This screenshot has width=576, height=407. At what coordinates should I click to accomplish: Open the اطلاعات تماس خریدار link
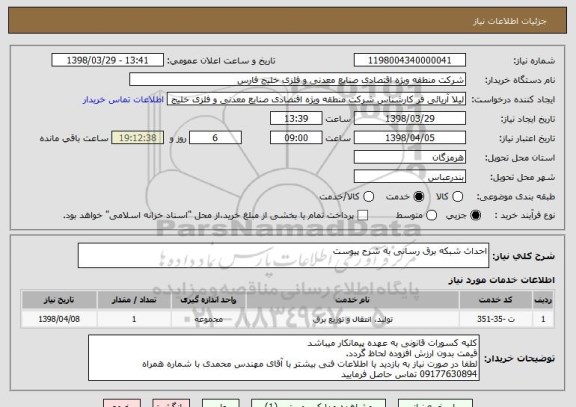(x=123, y=100)
